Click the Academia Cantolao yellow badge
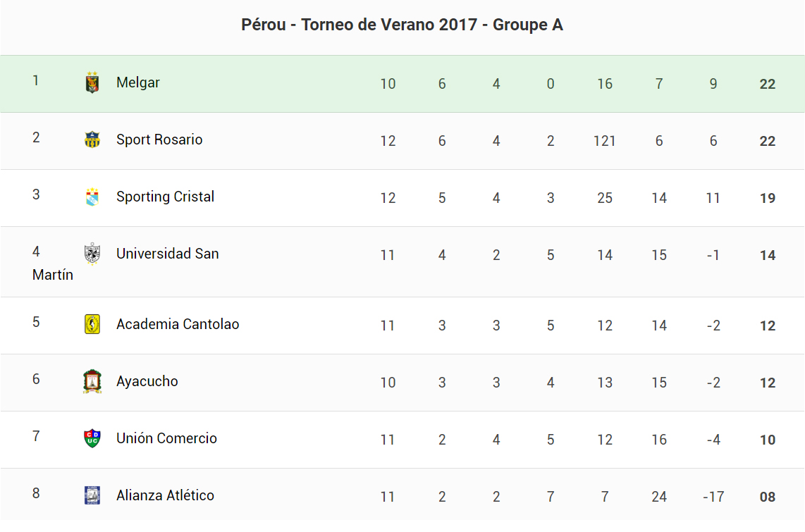This screenshot has height=532, width=805. point(92,324)
